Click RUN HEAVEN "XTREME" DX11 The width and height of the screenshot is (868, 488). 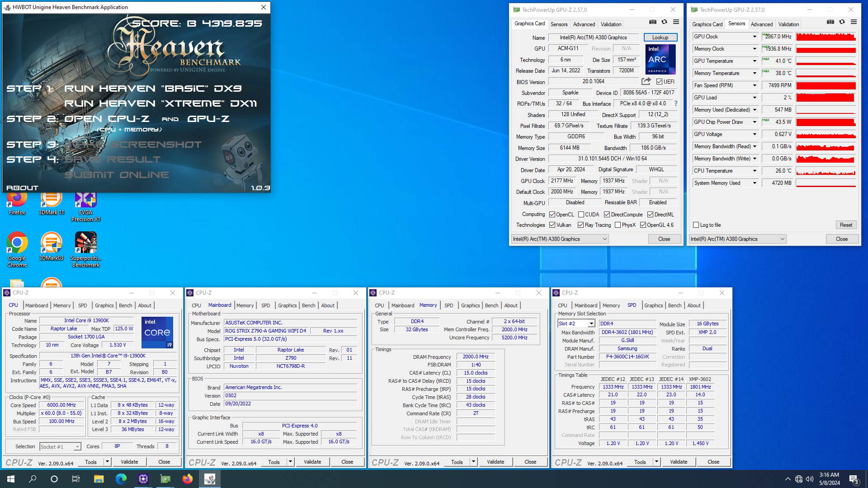click(160, 103)
